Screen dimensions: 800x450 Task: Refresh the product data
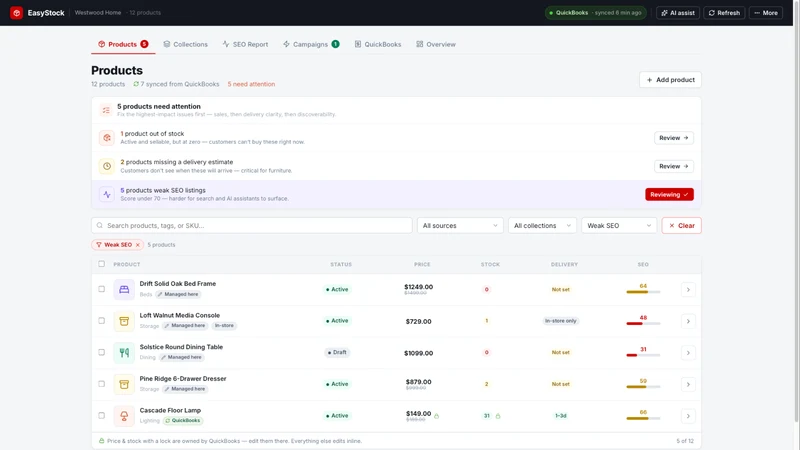[x=724, y=13]
